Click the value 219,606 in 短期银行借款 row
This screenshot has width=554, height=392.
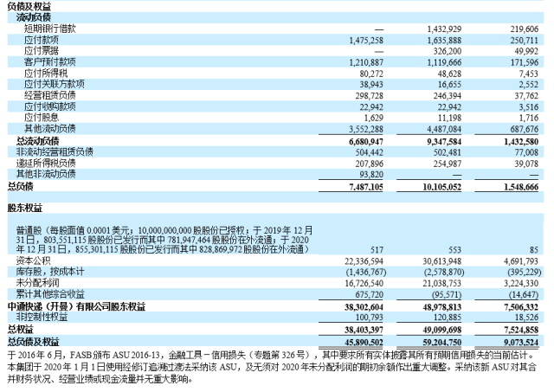pos(524,29)
